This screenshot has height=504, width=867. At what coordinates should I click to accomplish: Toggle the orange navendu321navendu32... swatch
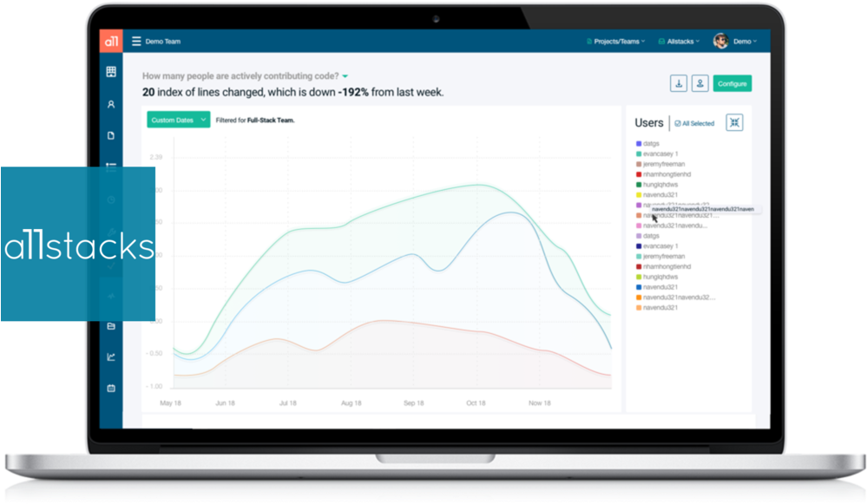[x=639, y=298]
